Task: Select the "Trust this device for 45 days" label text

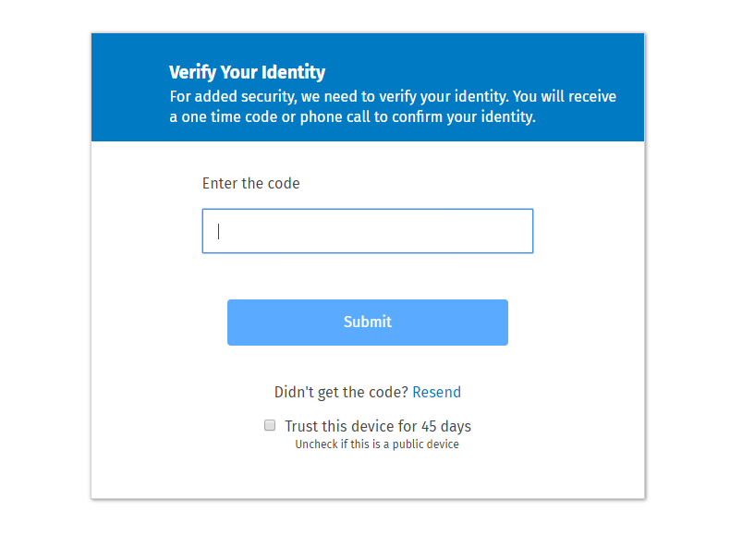Action: coord(378,426)
